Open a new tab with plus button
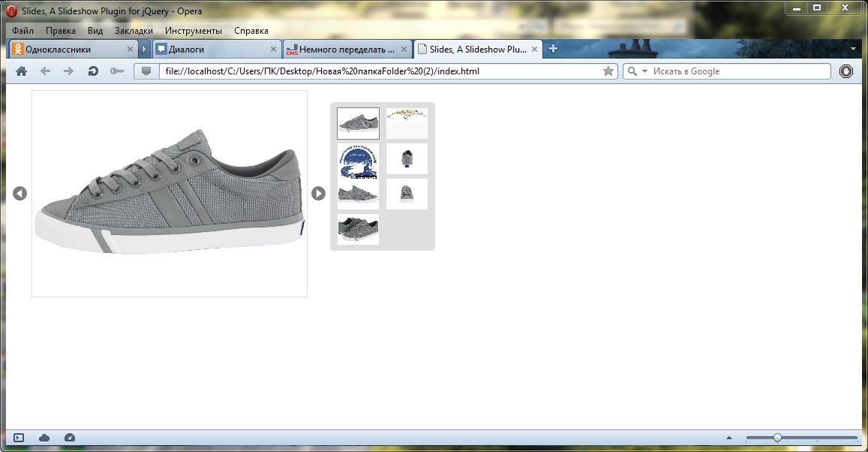868x452 pixels. point(553,49)
